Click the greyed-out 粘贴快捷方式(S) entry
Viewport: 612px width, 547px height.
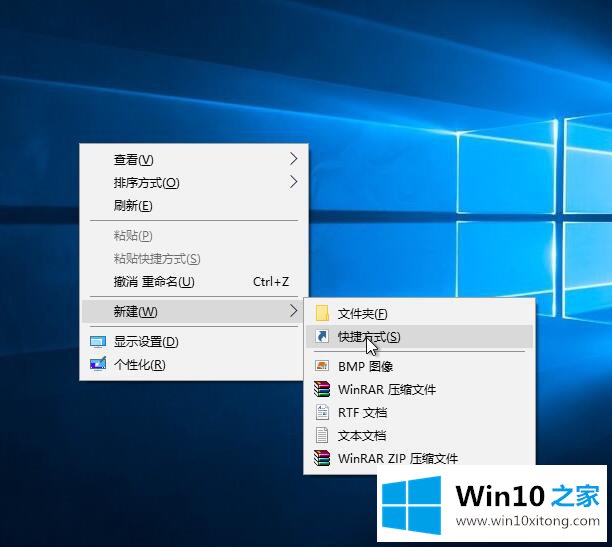click(x=194, y=258)
